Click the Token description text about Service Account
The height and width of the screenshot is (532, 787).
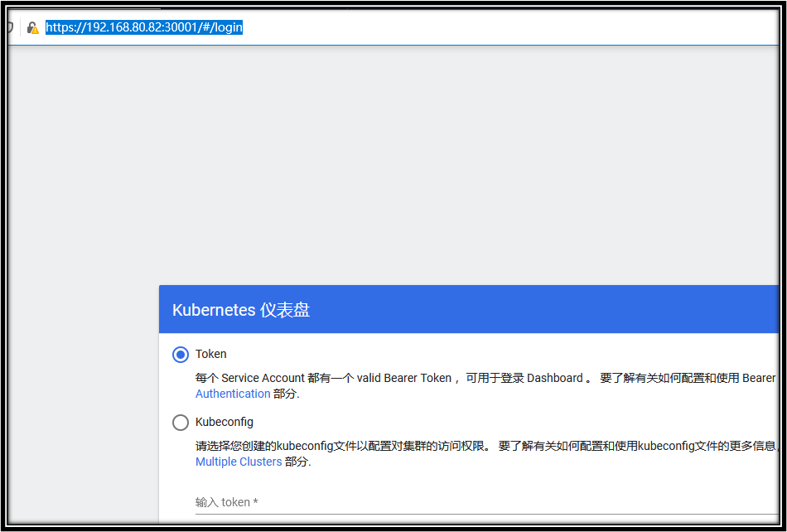tap(485, 378)
